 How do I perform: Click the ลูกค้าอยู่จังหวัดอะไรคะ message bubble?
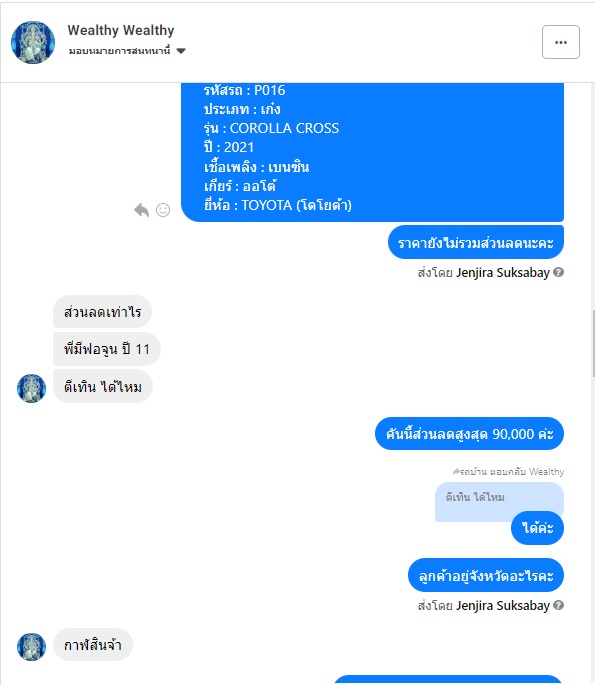[486, 575]
